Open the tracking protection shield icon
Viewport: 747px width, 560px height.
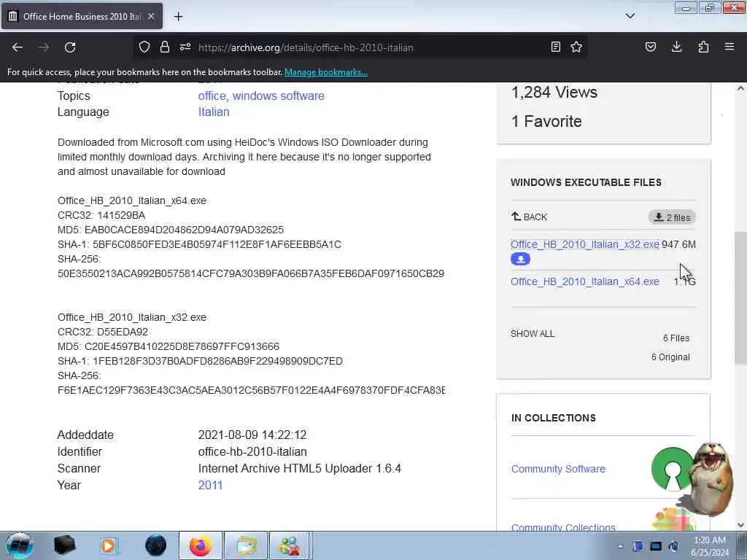click(144, 47)
